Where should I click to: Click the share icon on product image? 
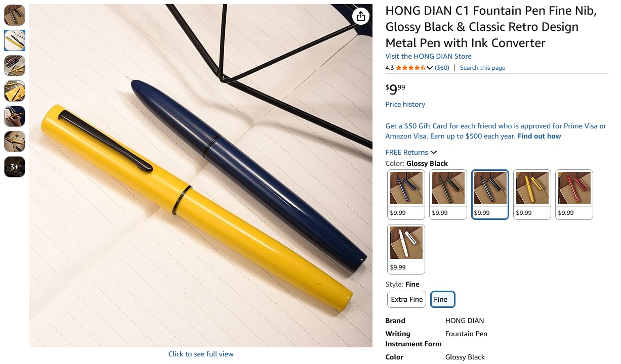click(360, 16)
